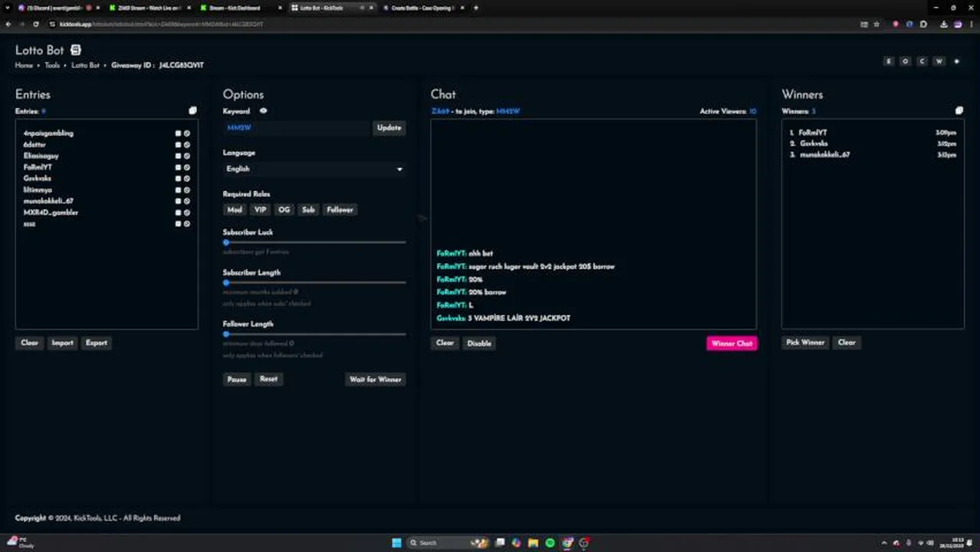Toggle the Mod required role

[x=235, y=209]
